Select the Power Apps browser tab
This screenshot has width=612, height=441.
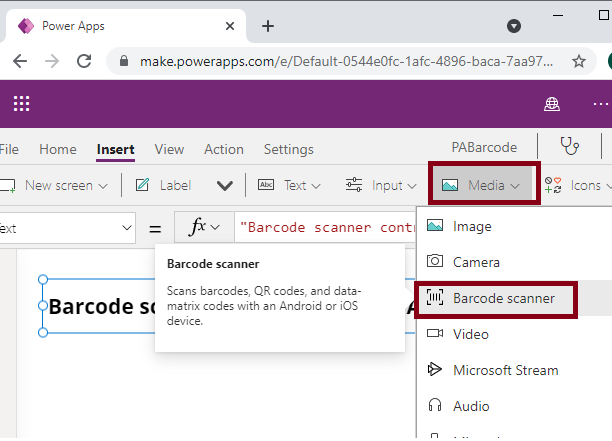tap(125, 26)
